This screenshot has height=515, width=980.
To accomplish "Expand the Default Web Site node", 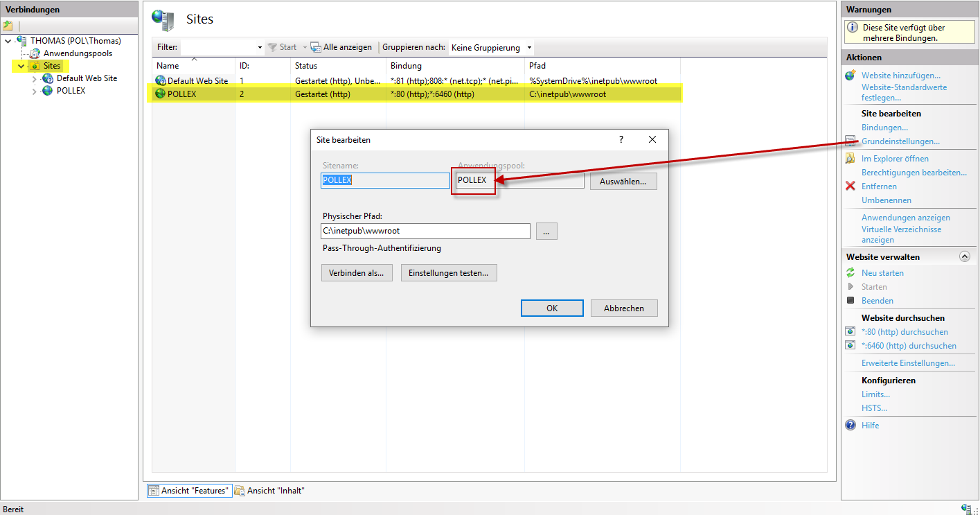I will coord(34,79).
